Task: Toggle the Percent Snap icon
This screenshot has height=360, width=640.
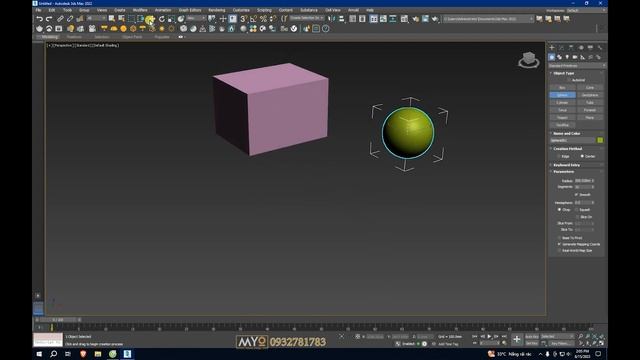Action: pyautogui.click(x=263, y=19)
